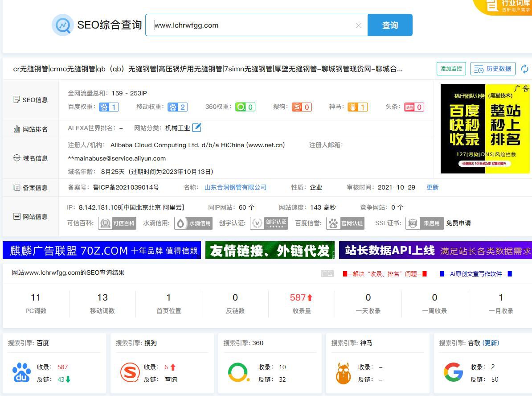This screenshot has width=532, height=396.
Task: Click 360 反链 count 32
Action: [282, 379]
